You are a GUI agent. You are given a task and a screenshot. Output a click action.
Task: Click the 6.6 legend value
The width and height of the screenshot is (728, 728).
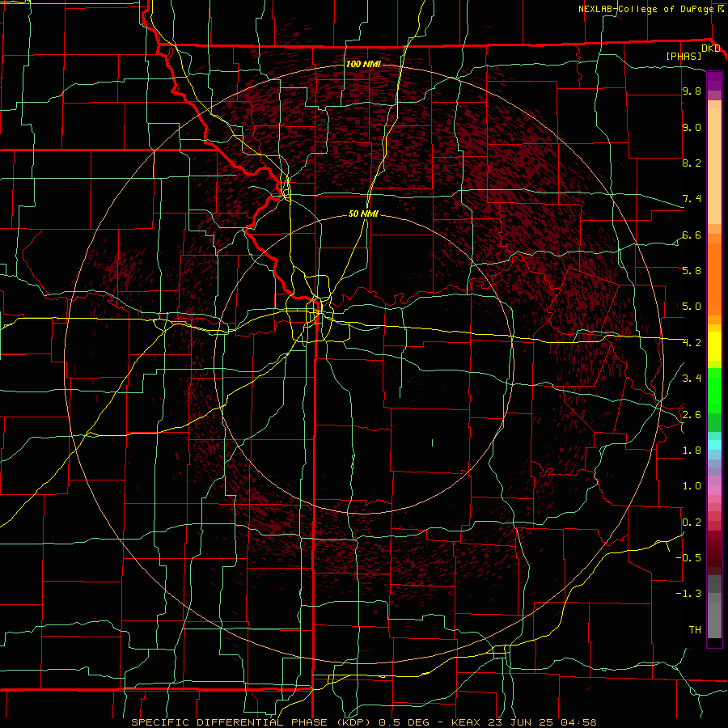click(x=692, y=235)
